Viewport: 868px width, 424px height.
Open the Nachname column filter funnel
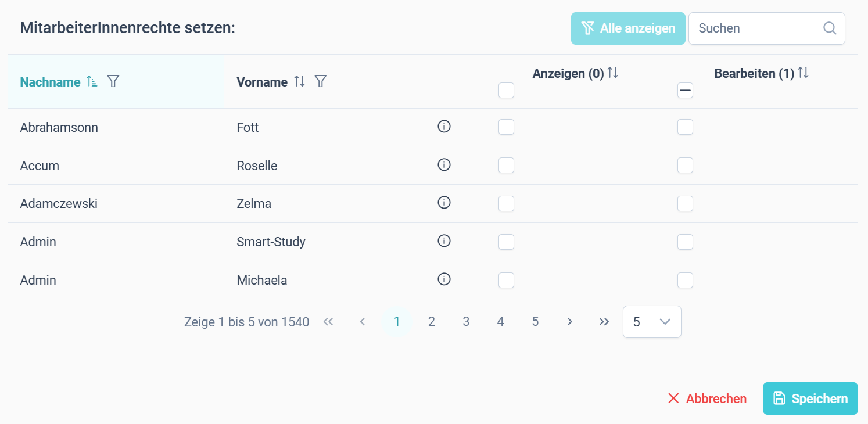tap(113, 81)
